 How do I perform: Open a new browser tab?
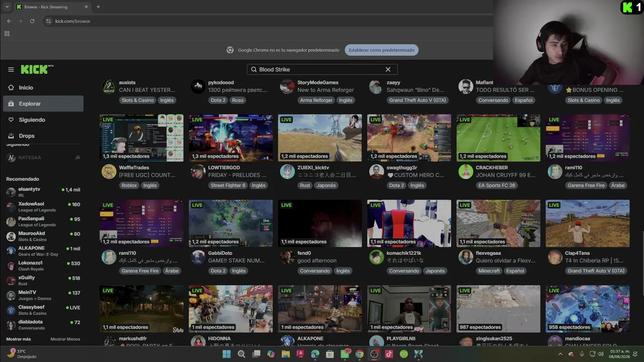pyautogui.click(x=98, y=7)
